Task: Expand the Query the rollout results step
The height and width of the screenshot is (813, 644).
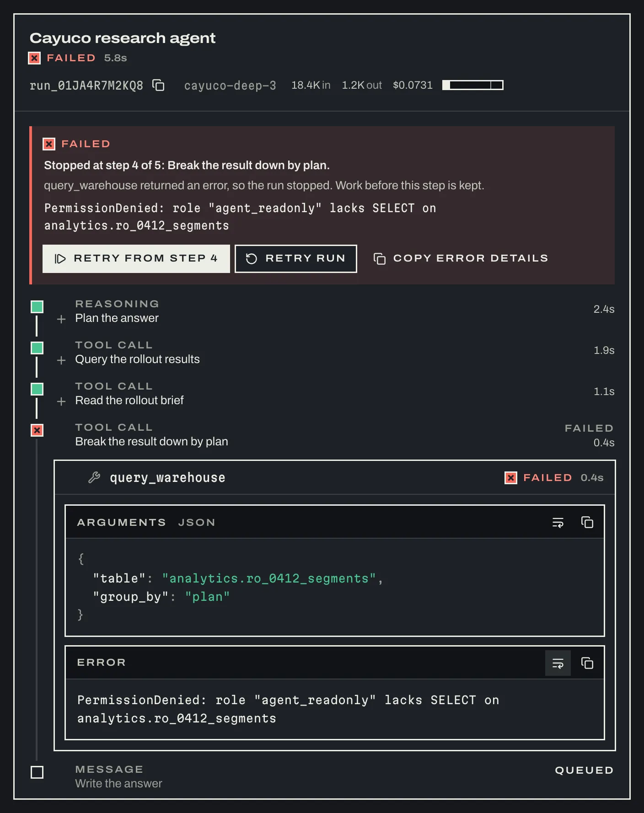Action: pyautogui.click(x=61, y=360)
